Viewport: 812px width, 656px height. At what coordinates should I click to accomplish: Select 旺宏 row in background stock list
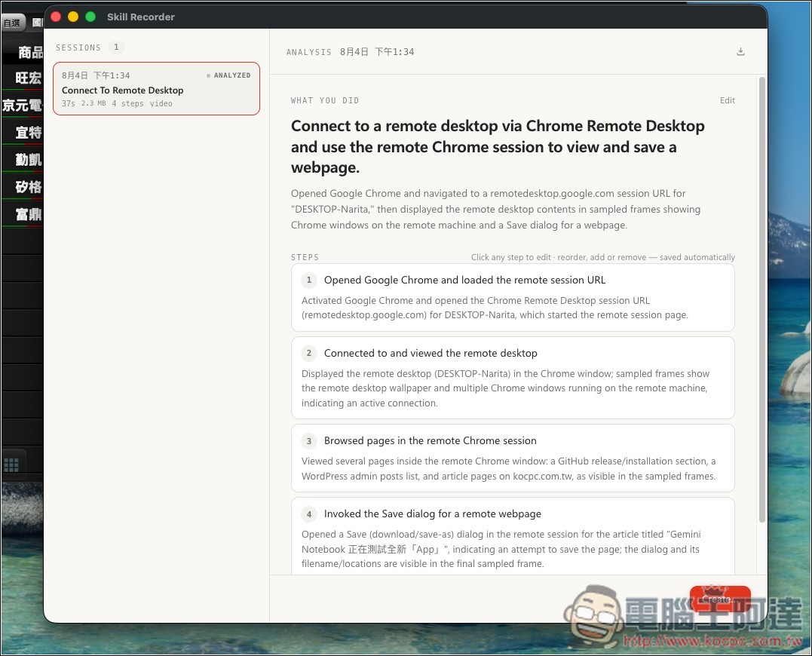click(x=23, y=78)
